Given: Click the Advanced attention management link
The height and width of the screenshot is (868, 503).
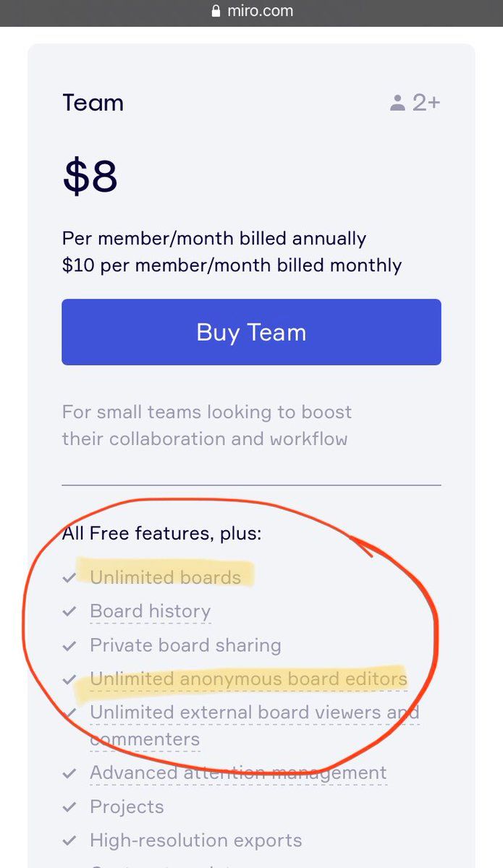Looking at the screenshot, I should coord(238,773).
